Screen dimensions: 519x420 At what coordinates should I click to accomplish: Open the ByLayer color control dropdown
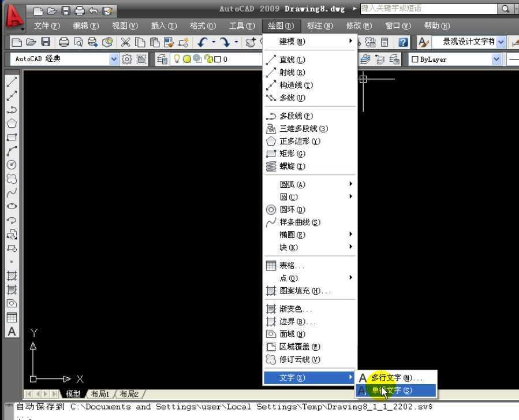pos(496,60)
